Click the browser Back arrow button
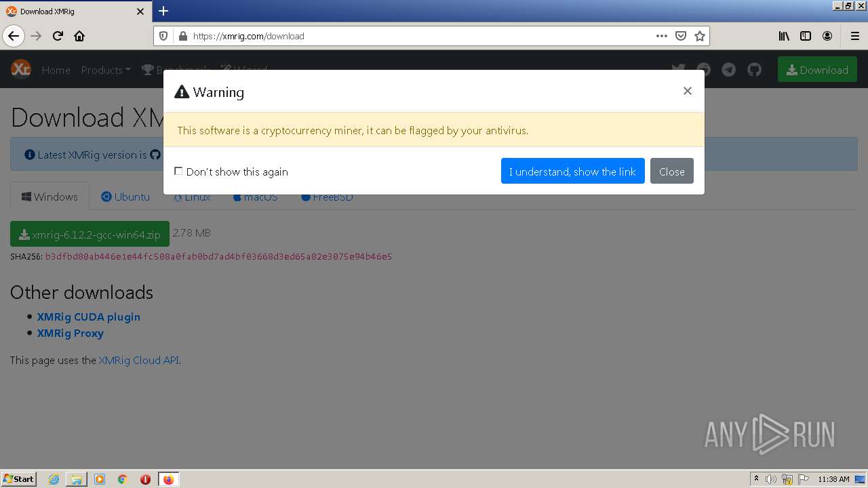The height and width of the screenshot is (488, 868). (x=14, y=36)
